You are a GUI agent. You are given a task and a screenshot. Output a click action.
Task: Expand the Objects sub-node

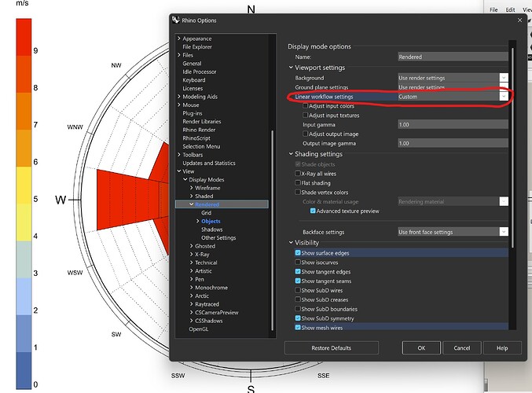click(198, 221)
